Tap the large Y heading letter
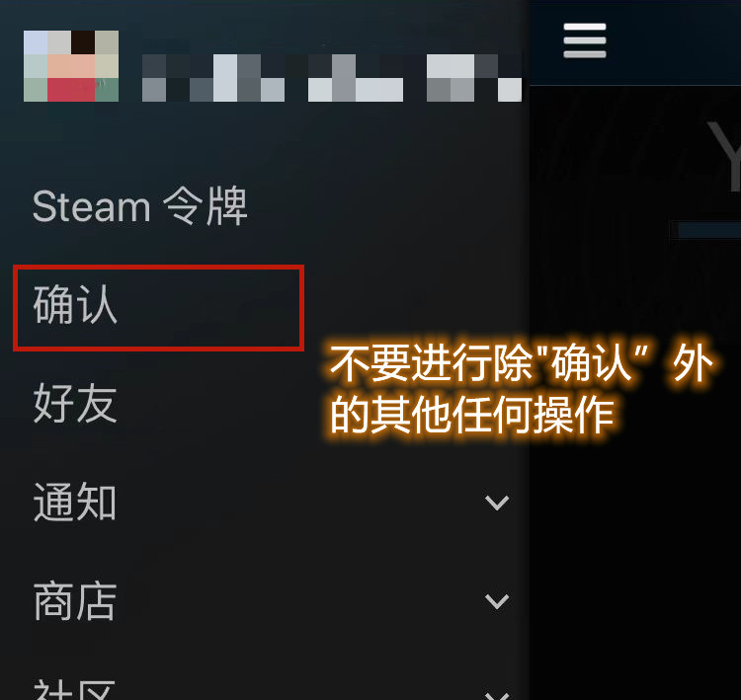Screen dimensions: 741x700 tap(724, 156)
